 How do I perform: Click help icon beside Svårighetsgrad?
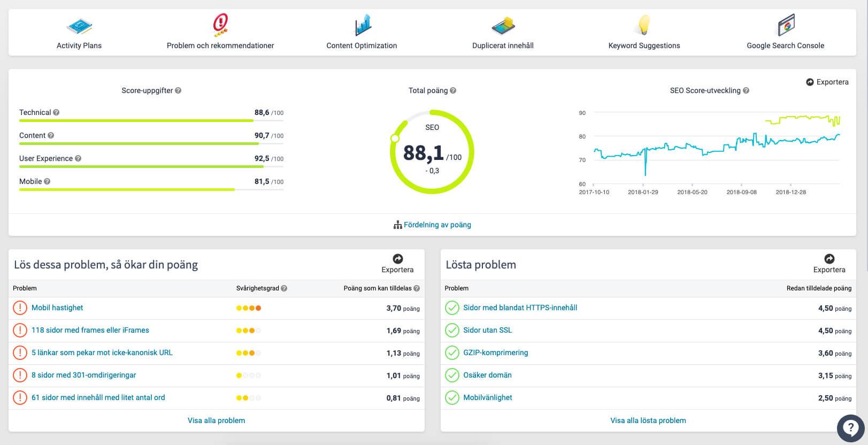pyautogui.click(x=284, y=288)
